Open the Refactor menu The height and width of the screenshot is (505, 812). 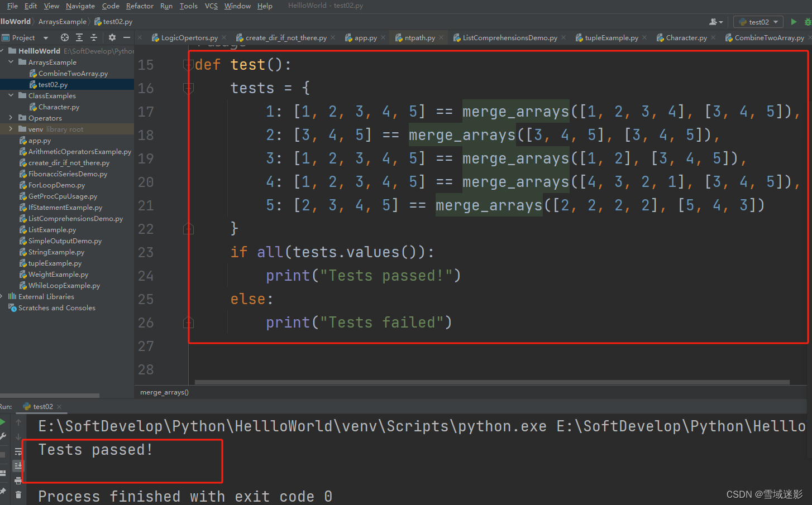tap(140, 6)
